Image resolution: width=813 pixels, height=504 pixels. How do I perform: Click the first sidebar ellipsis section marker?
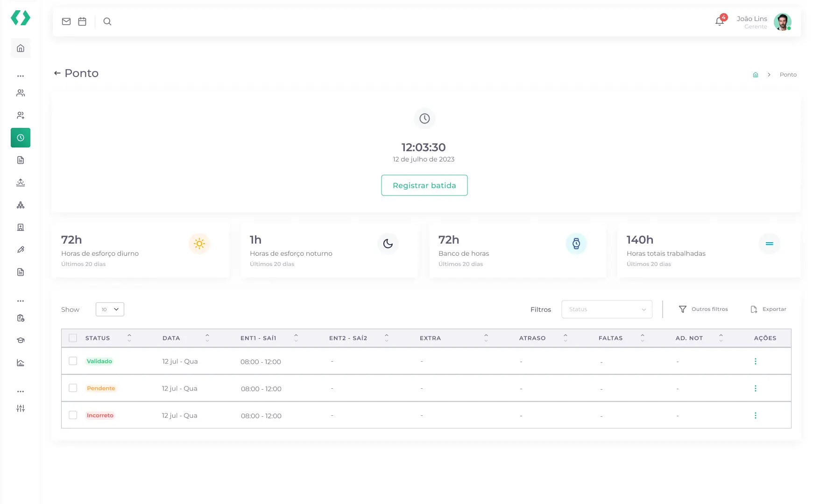21,76
